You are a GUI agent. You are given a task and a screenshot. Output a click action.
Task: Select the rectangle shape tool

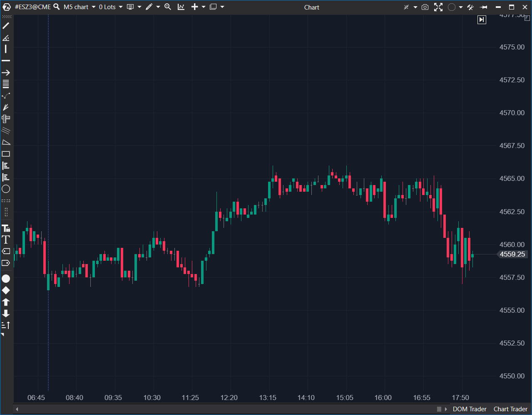pos(6,154)
